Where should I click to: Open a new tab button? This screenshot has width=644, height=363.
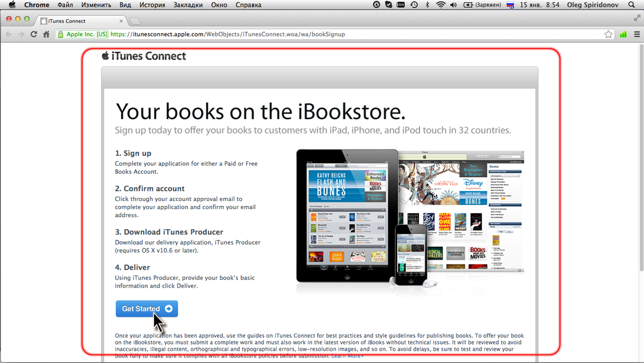point(135,21)
